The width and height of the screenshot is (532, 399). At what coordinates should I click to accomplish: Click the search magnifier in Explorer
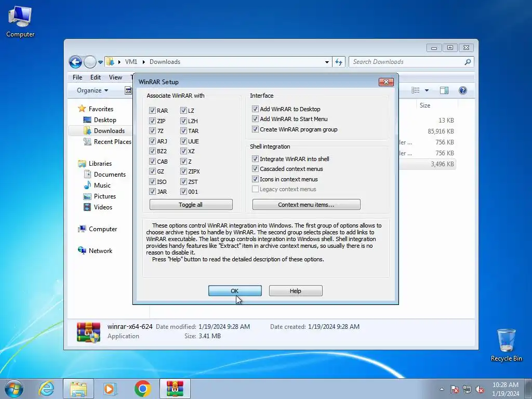(468, 62)
